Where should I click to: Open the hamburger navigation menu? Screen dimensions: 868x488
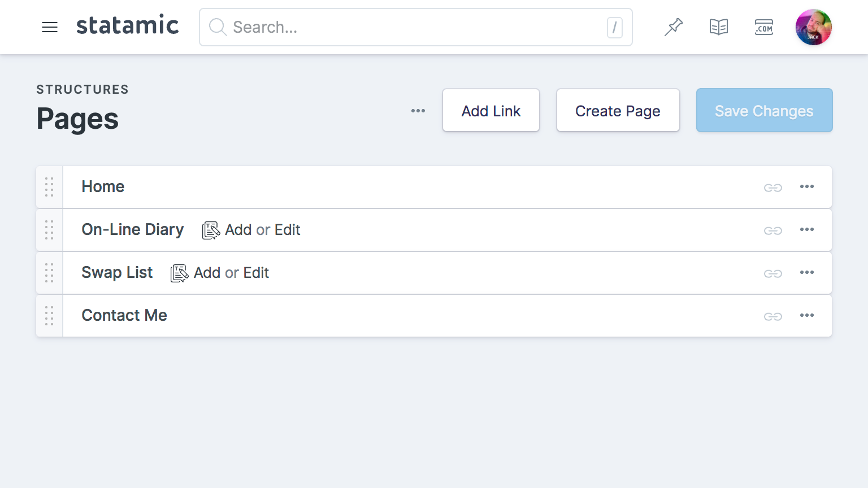(x=50, y=27)
